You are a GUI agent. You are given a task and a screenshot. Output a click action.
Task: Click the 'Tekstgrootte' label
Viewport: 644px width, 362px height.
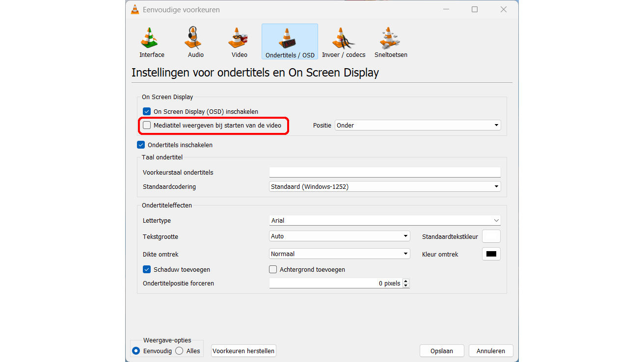[x=161, y=237]
